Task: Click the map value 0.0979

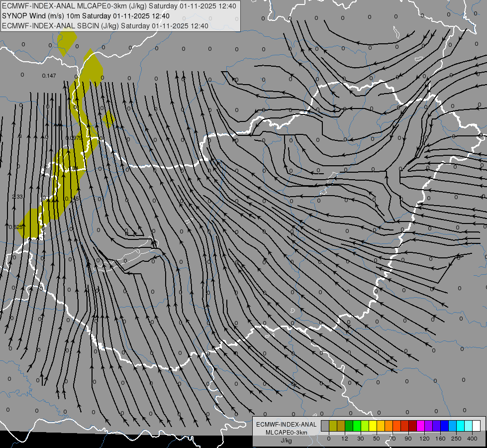Action: click(74, 138)
